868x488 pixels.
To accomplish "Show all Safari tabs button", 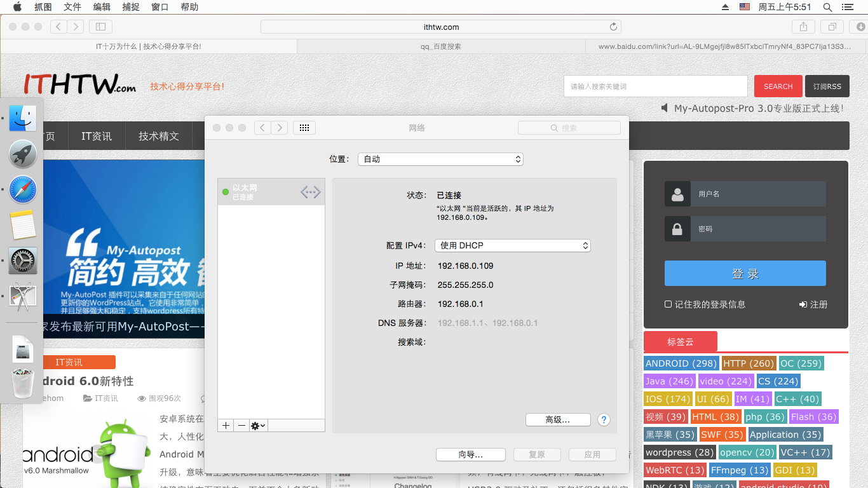I will point(832,27).
